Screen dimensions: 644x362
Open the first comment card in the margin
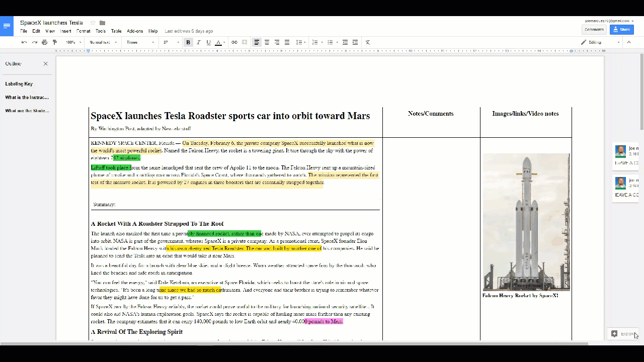tap(626, 155)
